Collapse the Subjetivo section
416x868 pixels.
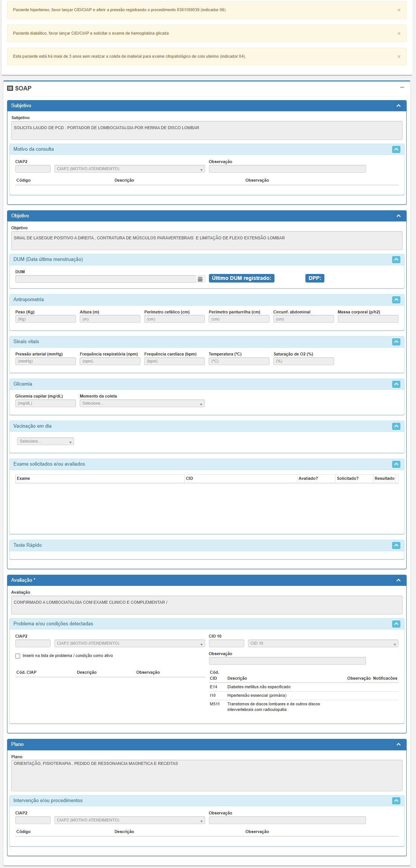pyautogui.click(x=398, y=106)
